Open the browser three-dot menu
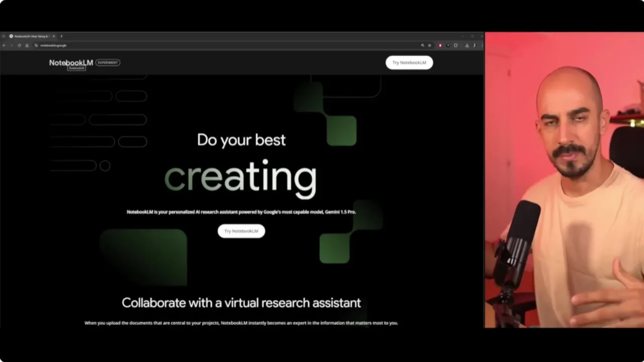Viewport: 644px width, 362px height. point(482,45)
